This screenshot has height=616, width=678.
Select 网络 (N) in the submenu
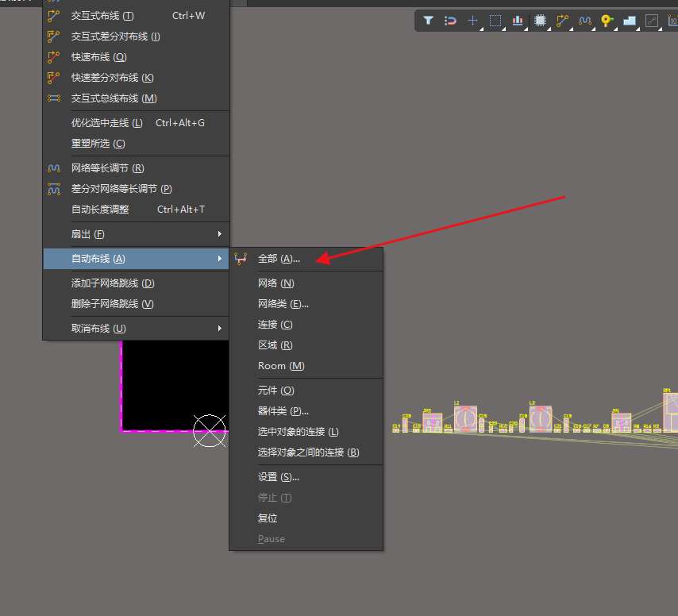306,283
